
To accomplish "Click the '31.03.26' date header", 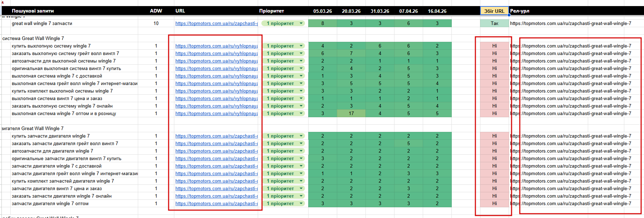I will pos(380,11).
